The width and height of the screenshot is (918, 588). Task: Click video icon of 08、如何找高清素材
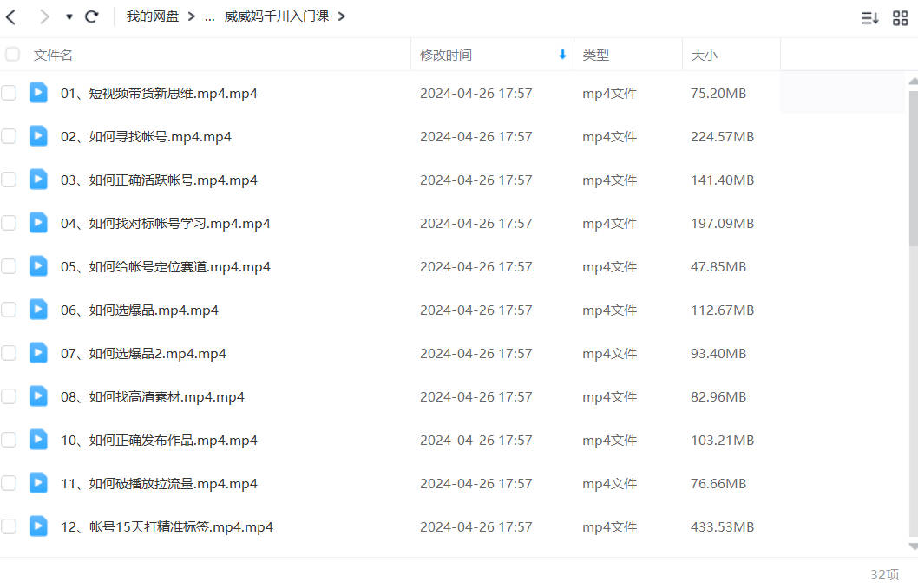pyautogui.click(x=39, y=395)
